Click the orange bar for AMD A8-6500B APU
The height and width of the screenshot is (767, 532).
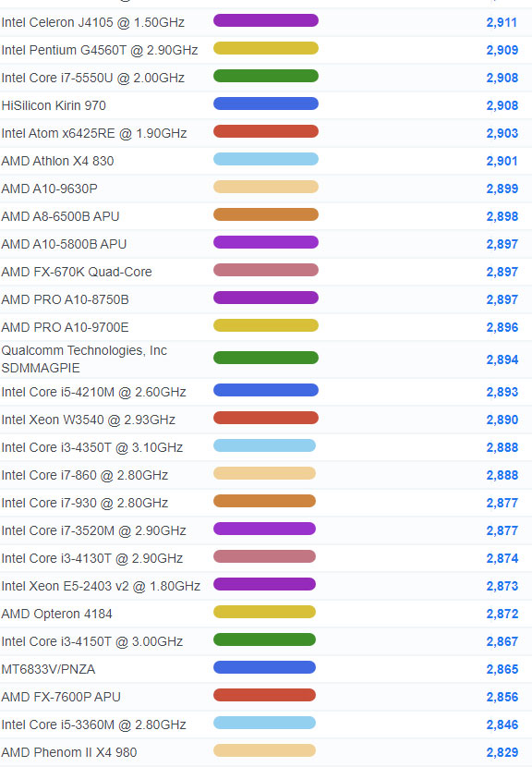pyautogui.click(x=266, y=214)
